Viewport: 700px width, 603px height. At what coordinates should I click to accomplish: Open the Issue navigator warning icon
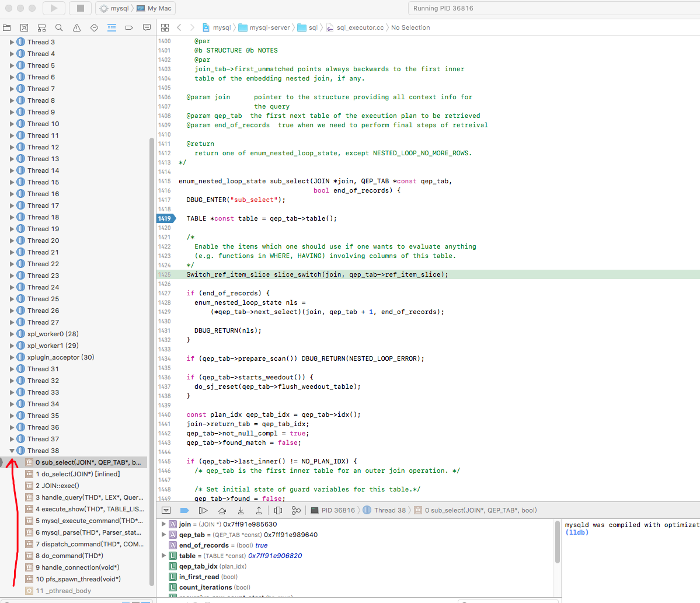[x=77, y=27]
